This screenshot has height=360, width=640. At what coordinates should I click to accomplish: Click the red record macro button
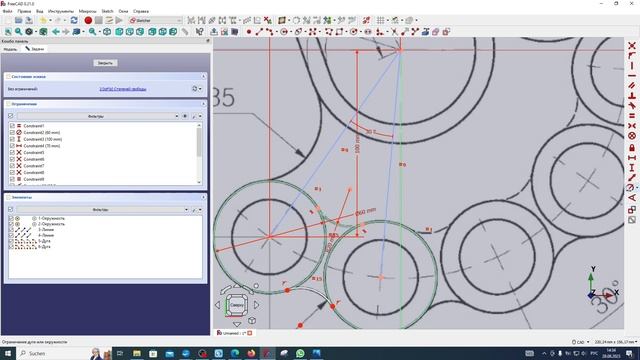(x=88, y=20)
